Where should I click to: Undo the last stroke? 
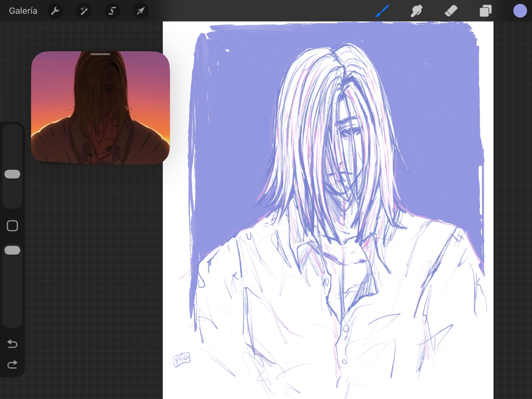coord(13,344)
